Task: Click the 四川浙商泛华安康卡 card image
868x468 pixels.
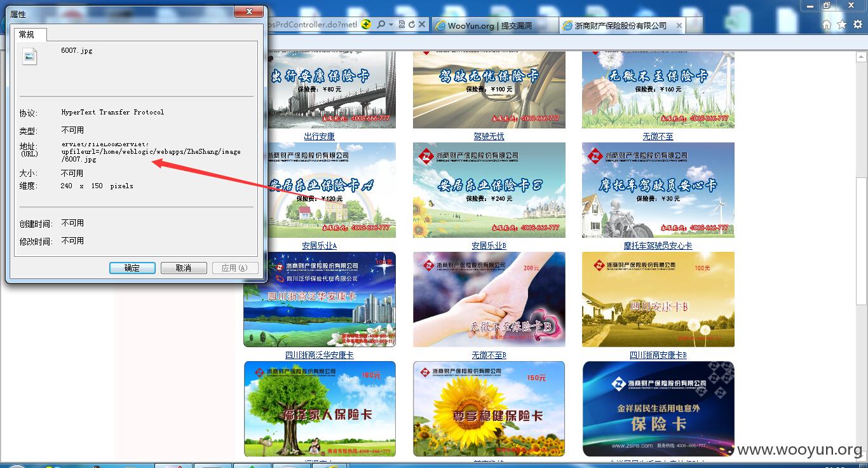Action: pyautogui.click(x=320, y=299)
